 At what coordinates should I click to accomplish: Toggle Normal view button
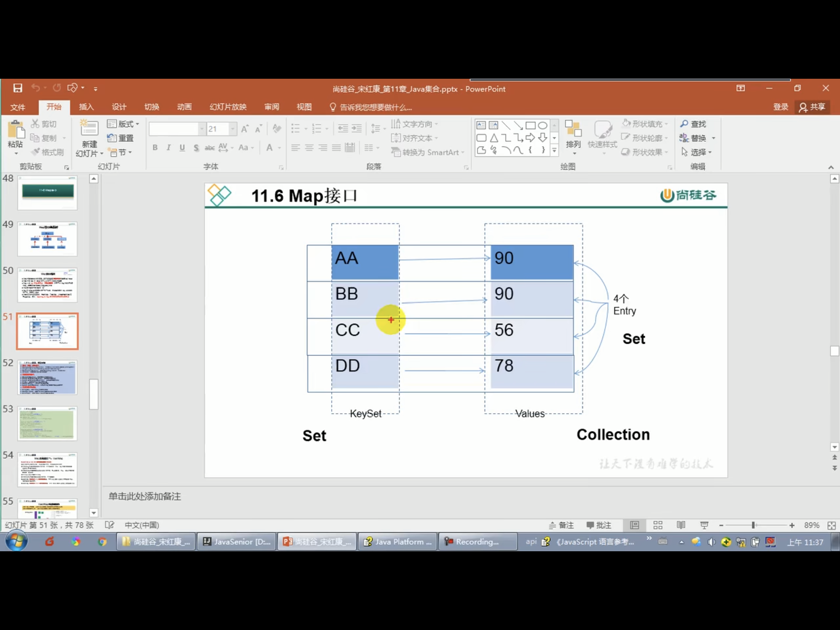point(635,525)
